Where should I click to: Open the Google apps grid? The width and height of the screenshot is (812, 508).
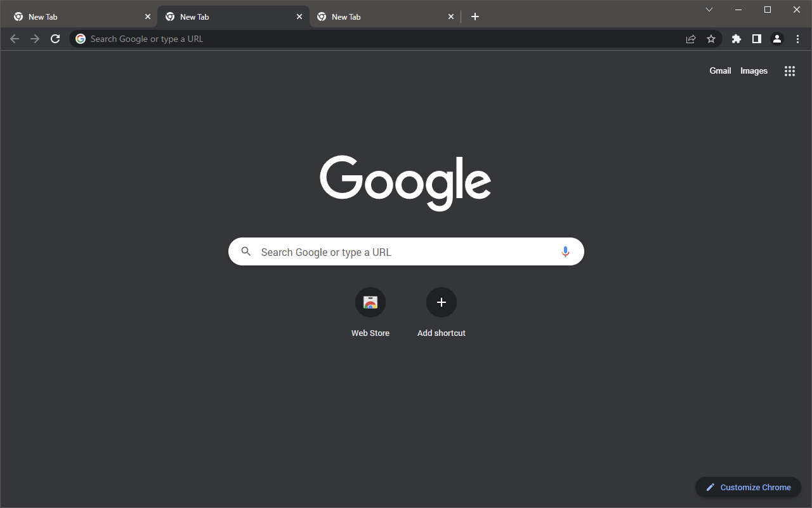click(x=790, y=71)
